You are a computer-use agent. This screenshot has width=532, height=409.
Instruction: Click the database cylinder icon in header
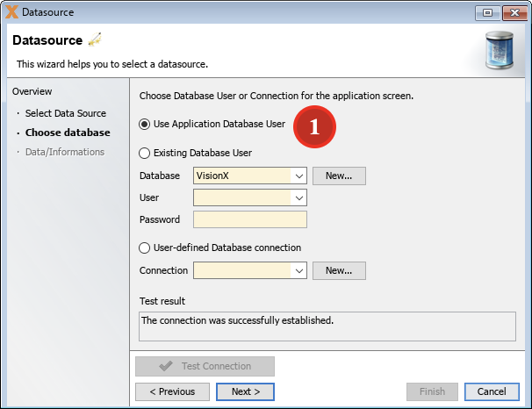[x=500, y=50]
